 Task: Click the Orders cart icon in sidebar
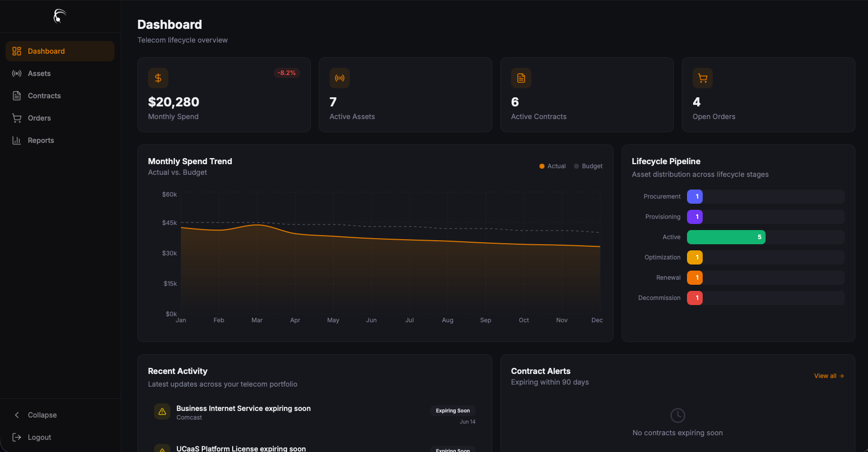(17, 118)
